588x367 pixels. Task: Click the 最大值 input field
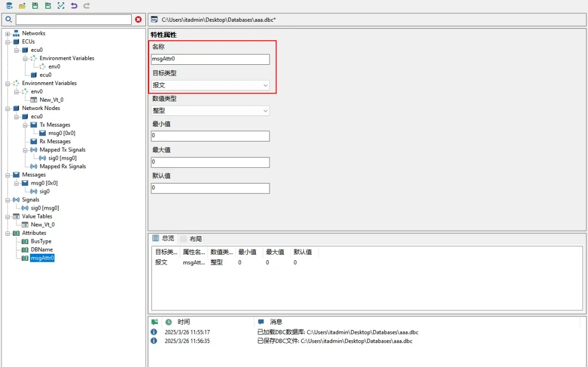tap(210, 162)
